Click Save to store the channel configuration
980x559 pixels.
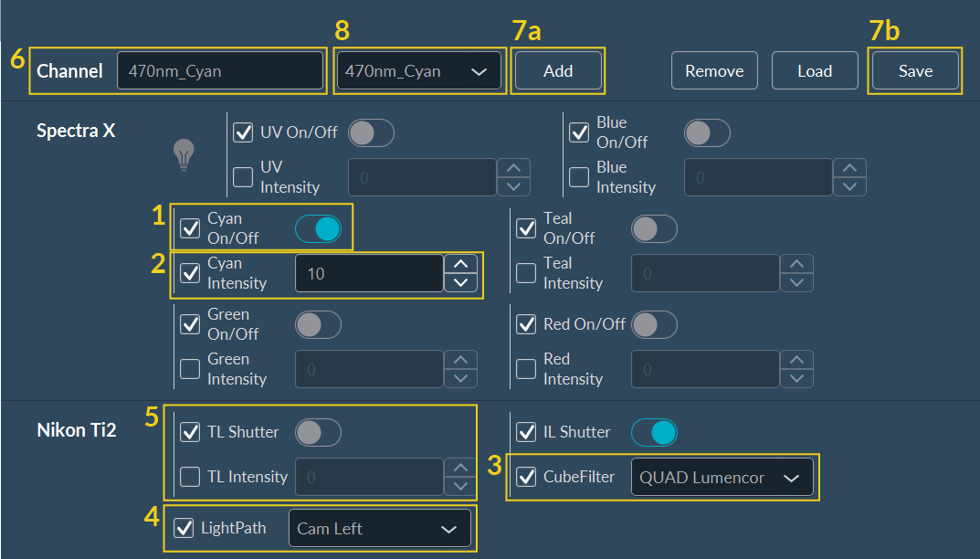[x=914, y=70]
